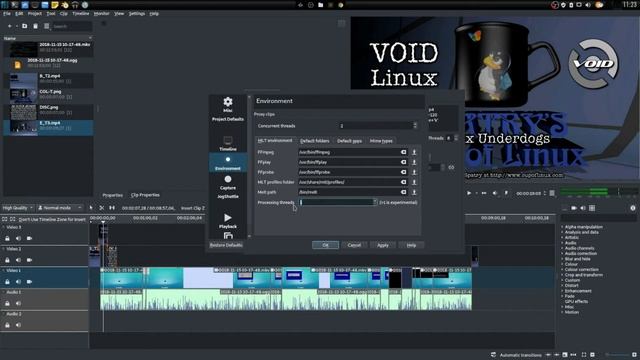Adjust the Concurrent threads spinner

point(378,126)
